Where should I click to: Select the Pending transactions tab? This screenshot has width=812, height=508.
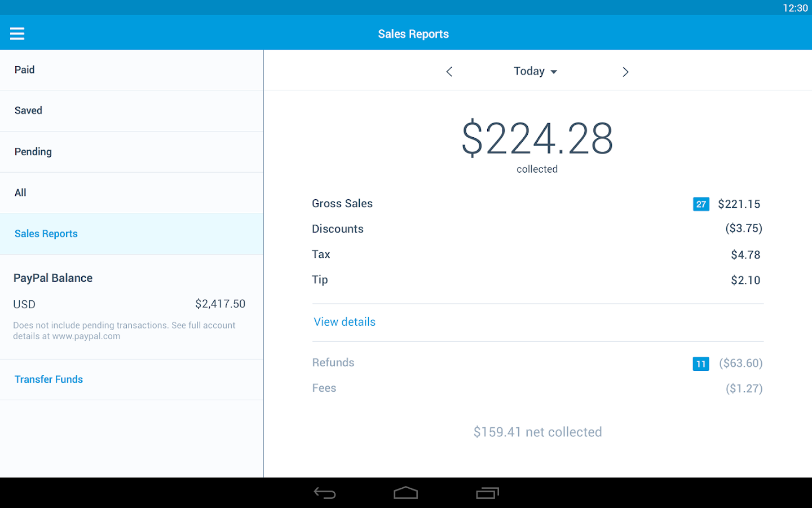click(x=131, y=152)
